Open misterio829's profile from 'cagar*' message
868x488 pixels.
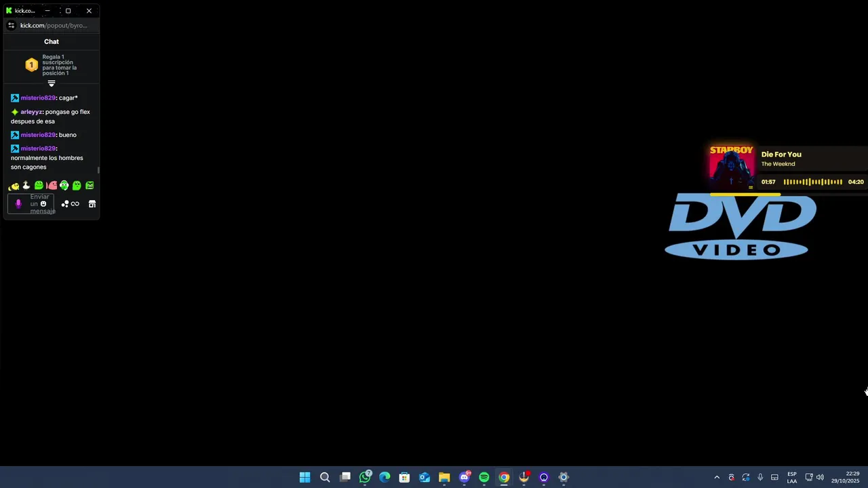coord(38,98)
